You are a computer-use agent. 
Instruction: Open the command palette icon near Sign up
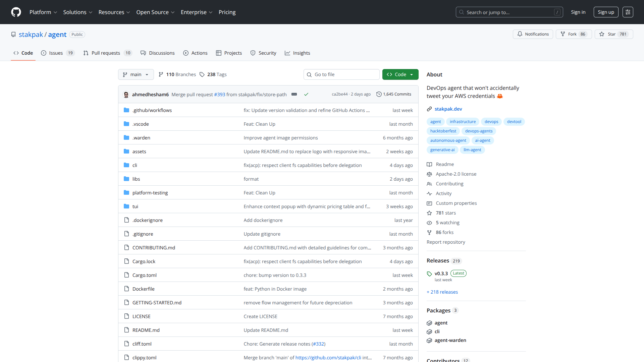click(628, 12)
